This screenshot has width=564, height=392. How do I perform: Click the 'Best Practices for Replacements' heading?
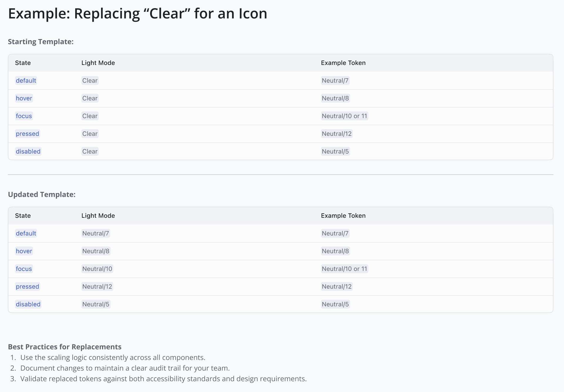pos(65,347)
